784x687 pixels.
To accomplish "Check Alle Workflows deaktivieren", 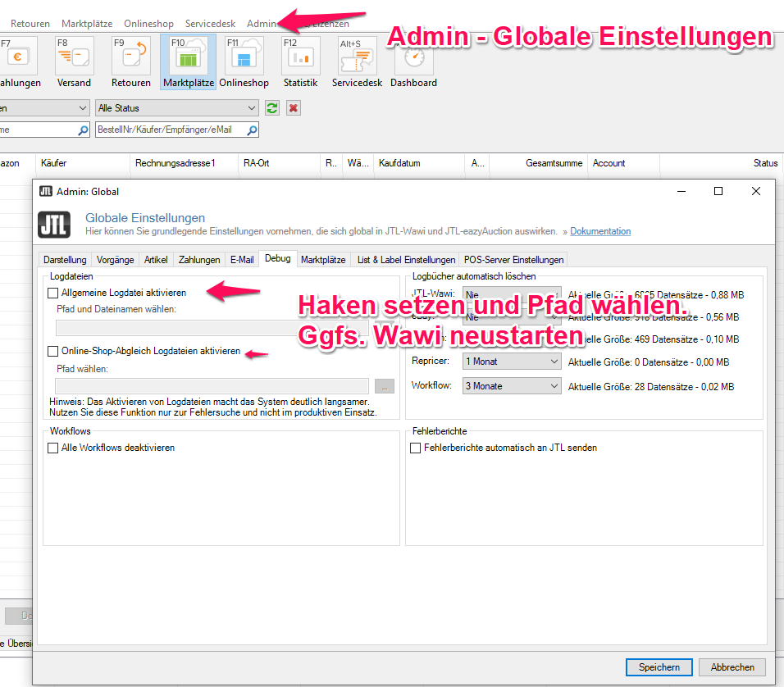I will pos(53,448).
